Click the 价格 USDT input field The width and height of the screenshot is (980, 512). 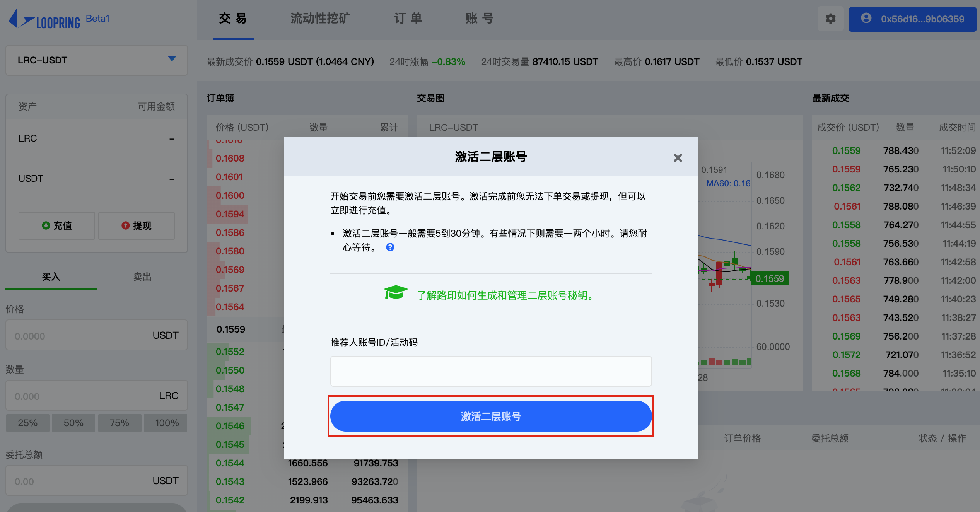point(97,335)
